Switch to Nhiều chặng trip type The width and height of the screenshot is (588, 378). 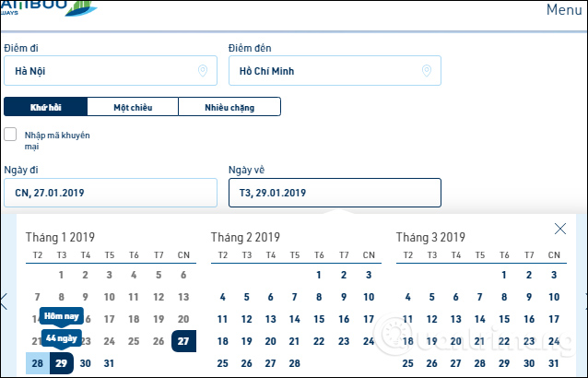coord(229,108)
